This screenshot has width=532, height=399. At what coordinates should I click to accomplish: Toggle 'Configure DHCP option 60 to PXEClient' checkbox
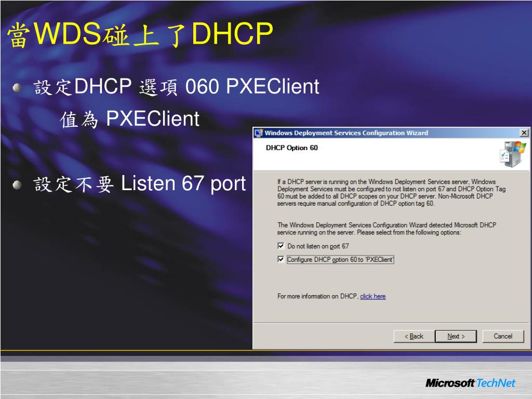tap(281, 259)
